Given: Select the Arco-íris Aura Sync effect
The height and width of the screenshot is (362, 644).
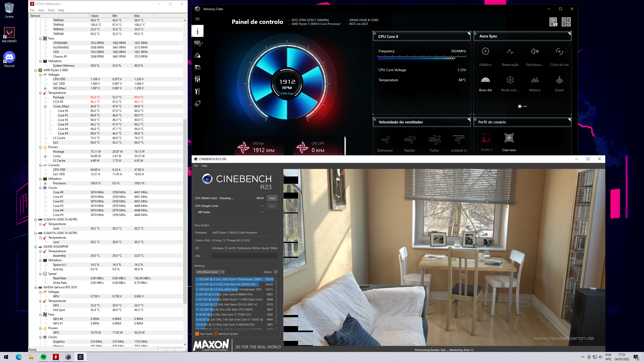Looking at the screenshot, I should coord(485,80).
